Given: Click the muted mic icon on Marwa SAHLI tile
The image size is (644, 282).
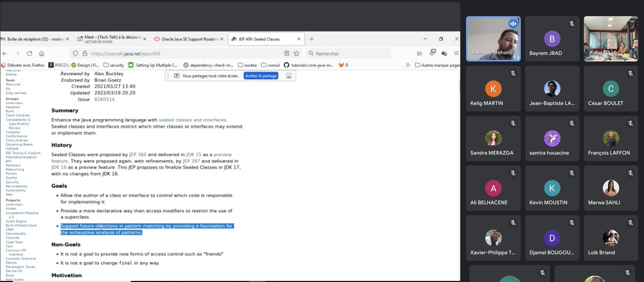Looking at the screenshot, I should click(x=631, y=173).
